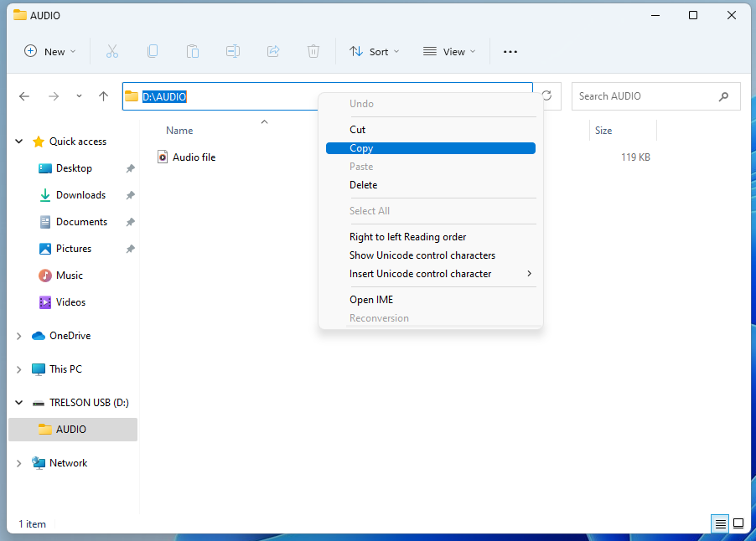The height and width of the screenshot is (541, 756).
Task: Click the Copy toolbar icon
Action: 153,51
